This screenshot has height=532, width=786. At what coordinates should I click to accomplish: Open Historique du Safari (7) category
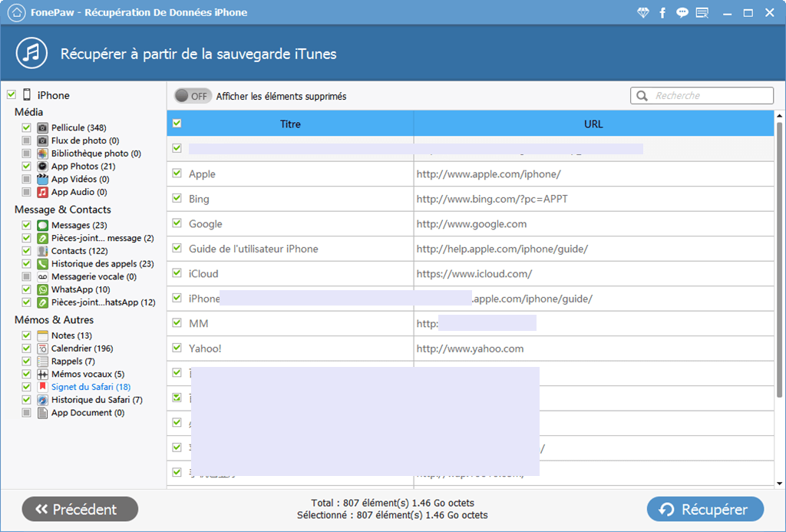click(97, 400)
